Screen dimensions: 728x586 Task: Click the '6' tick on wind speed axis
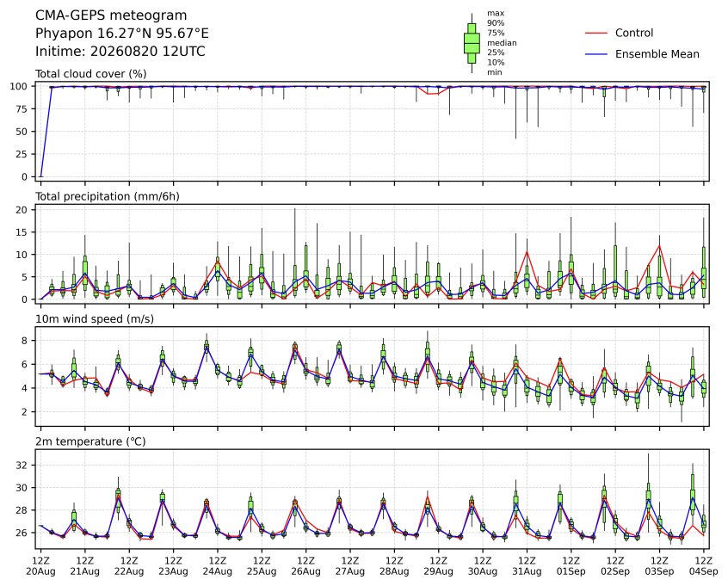click(x=25, y=365)
